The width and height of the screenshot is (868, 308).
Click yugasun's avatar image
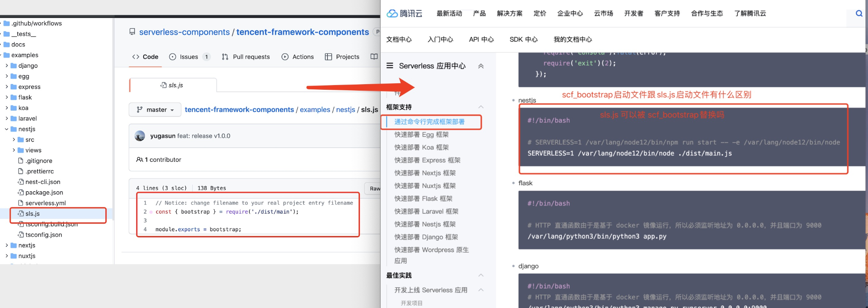tap(140, 136)
